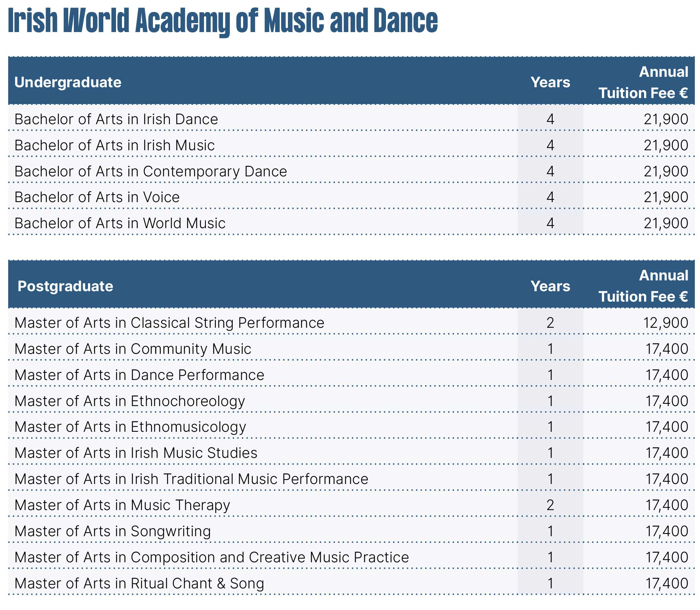This screenshot has height=610, width=700.
Task: Click the years value for Classical String Performance
Action: coord(550,323)
